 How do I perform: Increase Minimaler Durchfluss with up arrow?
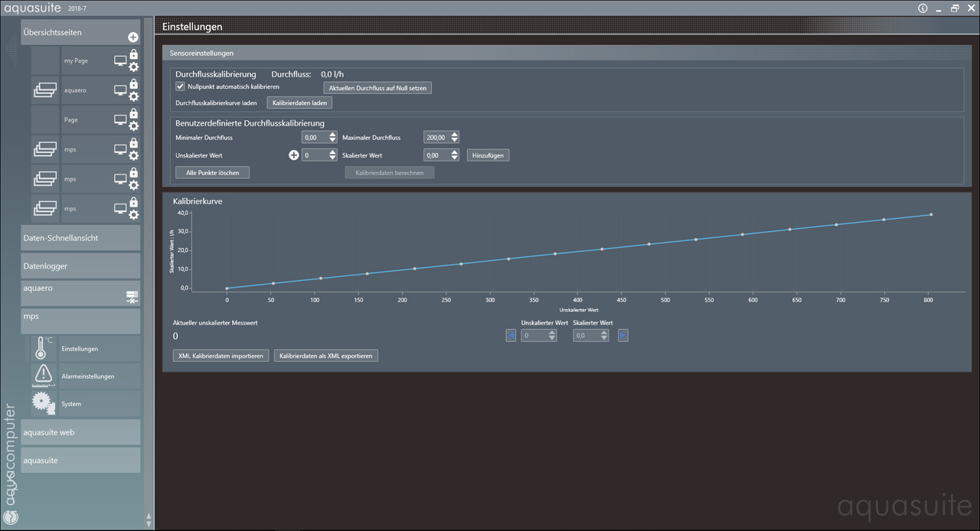[332, 135]
